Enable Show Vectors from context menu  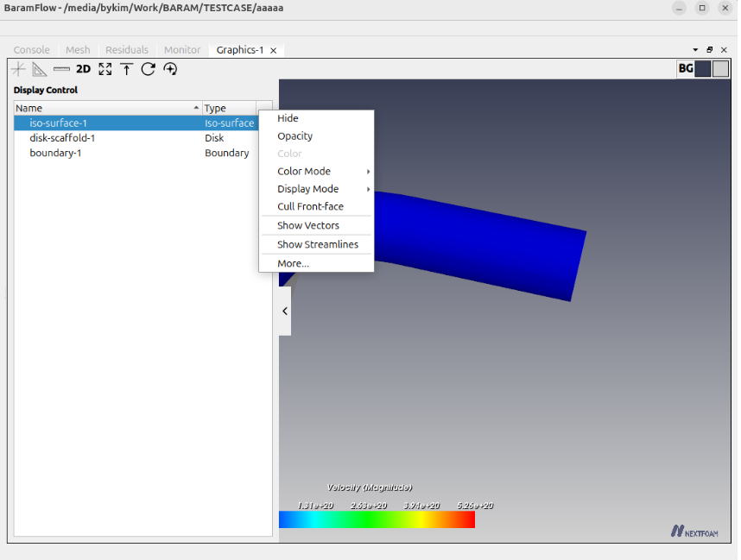click(x=316, y=225)
